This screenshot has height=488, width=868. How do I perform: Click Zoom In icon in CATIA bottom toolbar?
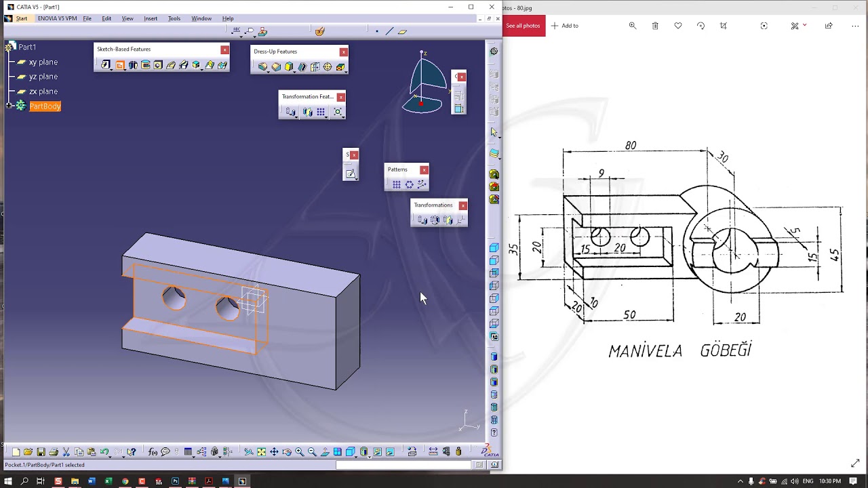coord(299,452)
